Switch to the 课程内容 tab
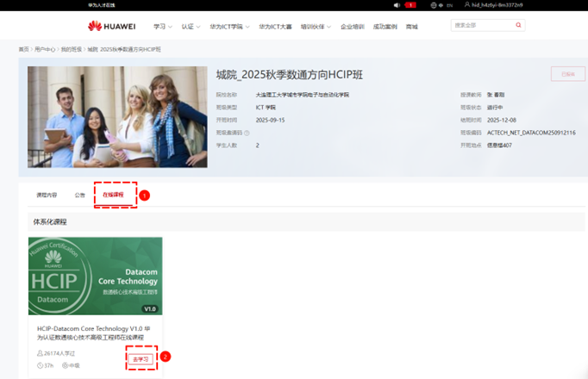Viewport: 588px width, 379px height. 47,195
